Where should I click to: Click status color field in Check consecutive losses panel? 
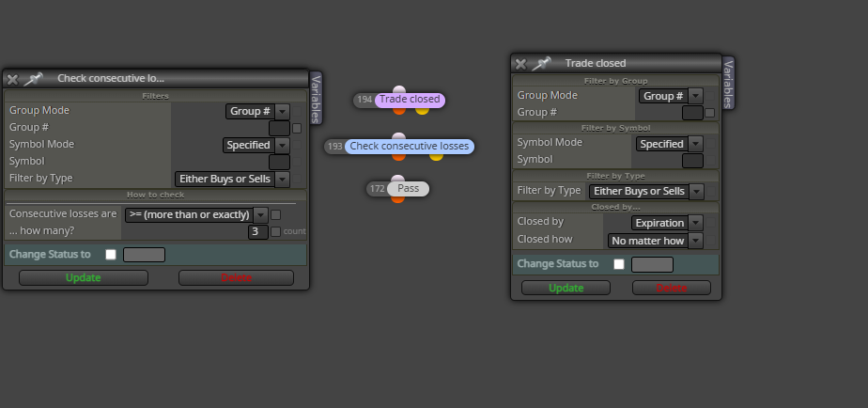coord(144,255)
